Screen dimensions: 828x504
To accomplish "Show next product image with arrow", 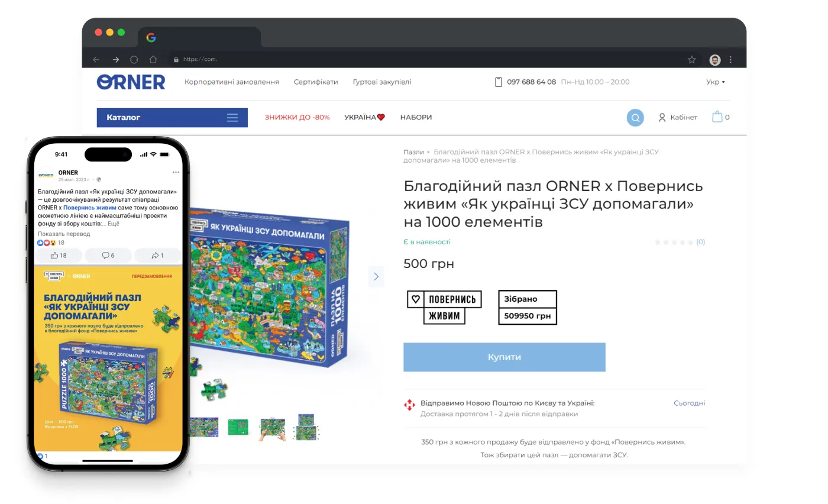I will (x=376, y=276).
